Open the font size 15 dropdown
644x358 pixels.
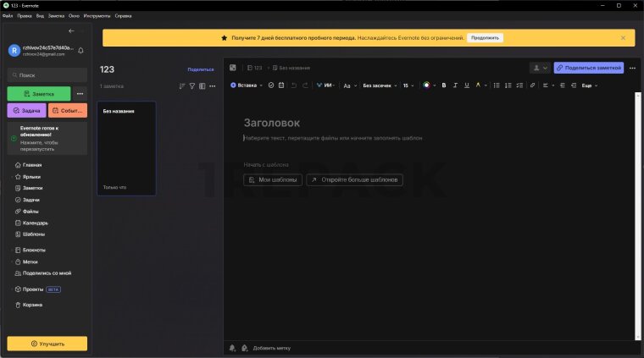408,85
